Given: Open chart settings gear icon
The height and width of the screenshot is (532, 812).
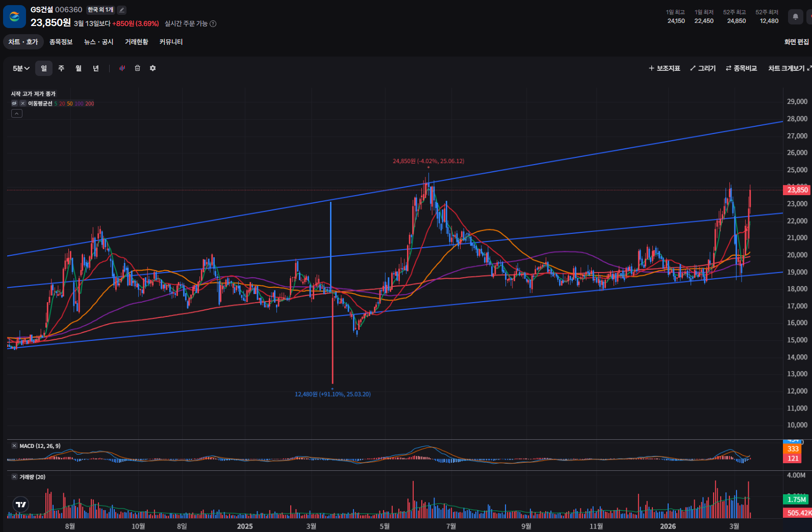Looking at the screenshot, I should tap(153, 68).
